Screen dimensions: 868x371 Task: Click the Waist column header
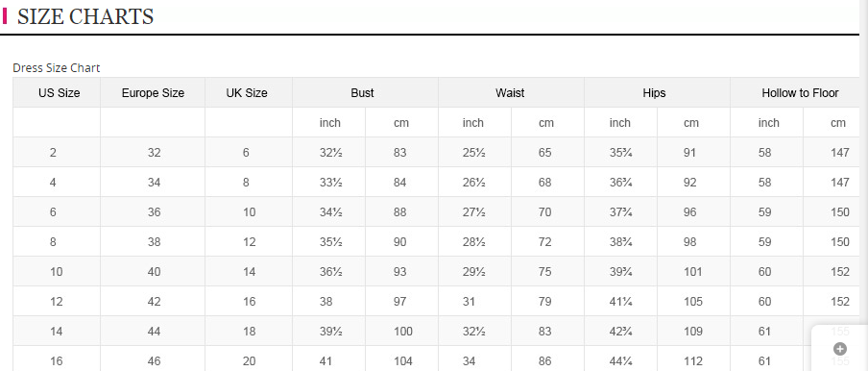point(512,92)
